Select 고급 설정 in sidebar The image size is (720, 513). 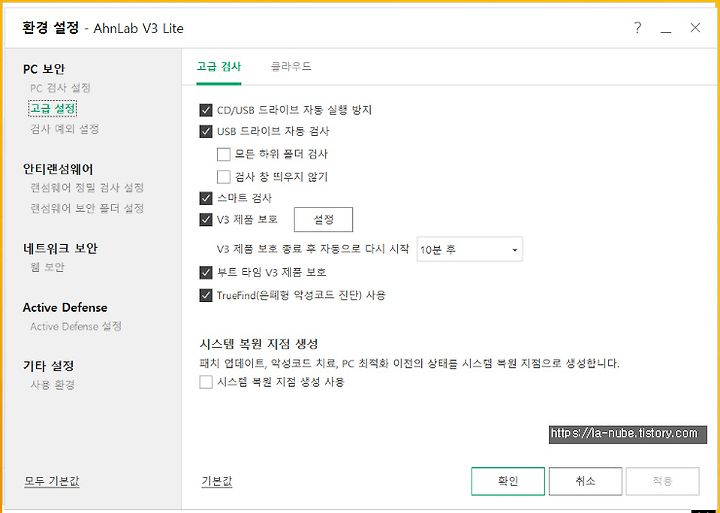click(x=52, y=109)
